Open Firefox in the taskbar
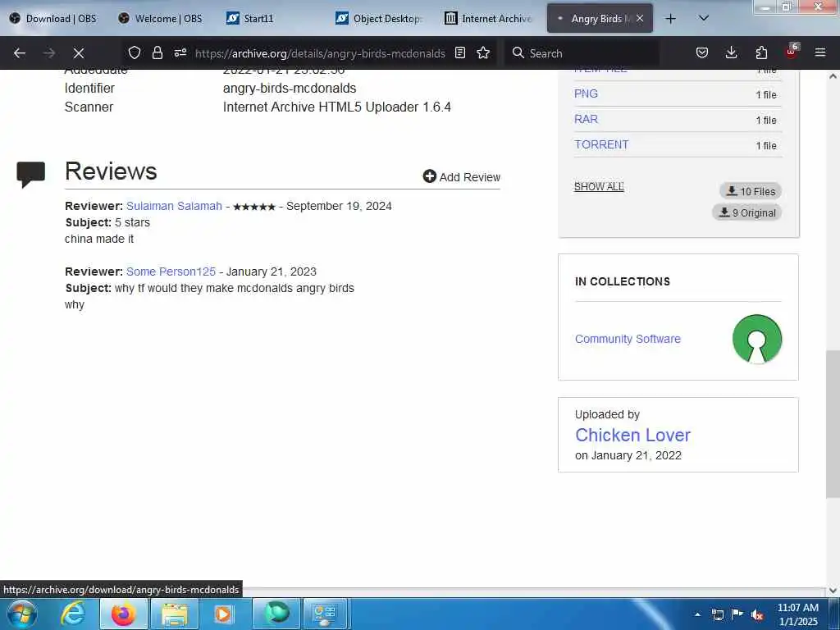The image size is (840, 630). (123, 614)
